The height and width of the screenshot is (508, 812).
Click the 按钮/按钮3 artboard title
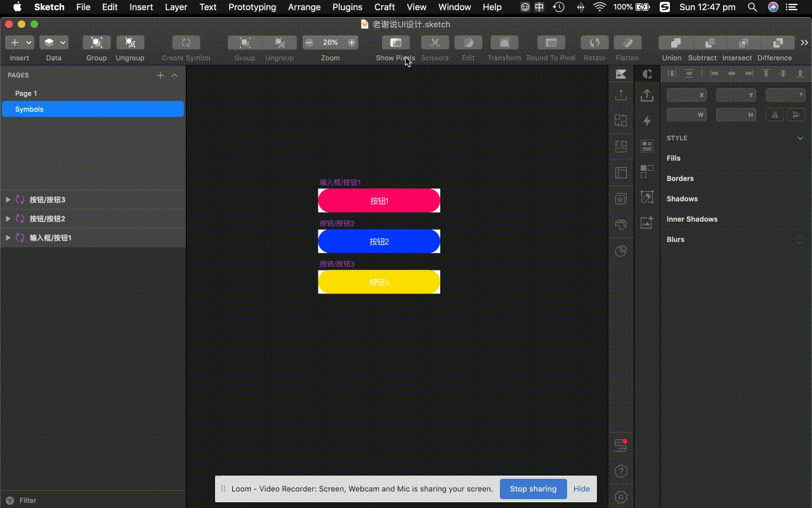tap(337, 264)
